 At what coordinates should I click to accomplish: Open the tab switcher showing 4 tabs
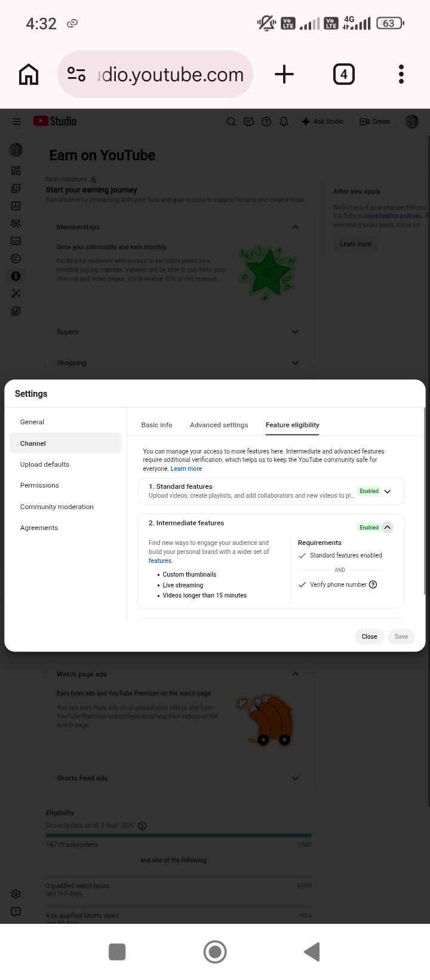pos(343,75)
